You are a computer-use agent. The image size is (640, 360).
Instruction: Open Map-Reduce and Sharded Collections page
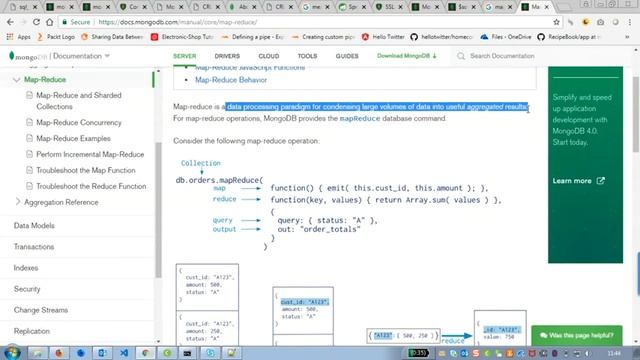(79, 101)
